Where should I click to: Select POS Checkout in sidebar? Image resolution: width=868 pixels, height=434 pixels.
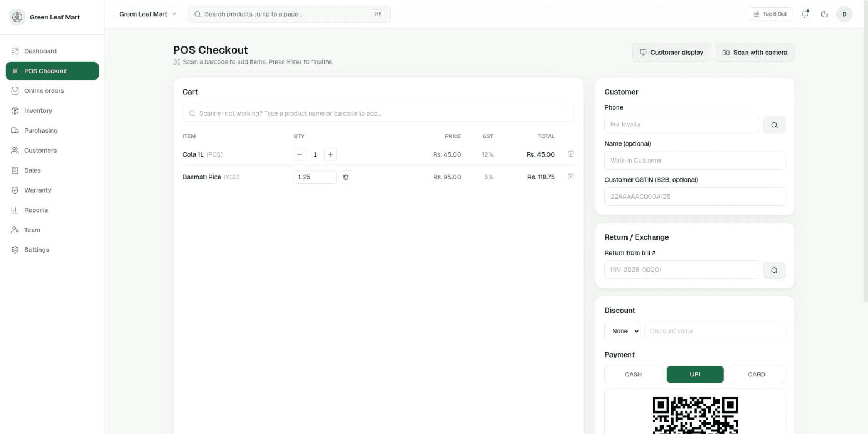(x=52, y=71)
